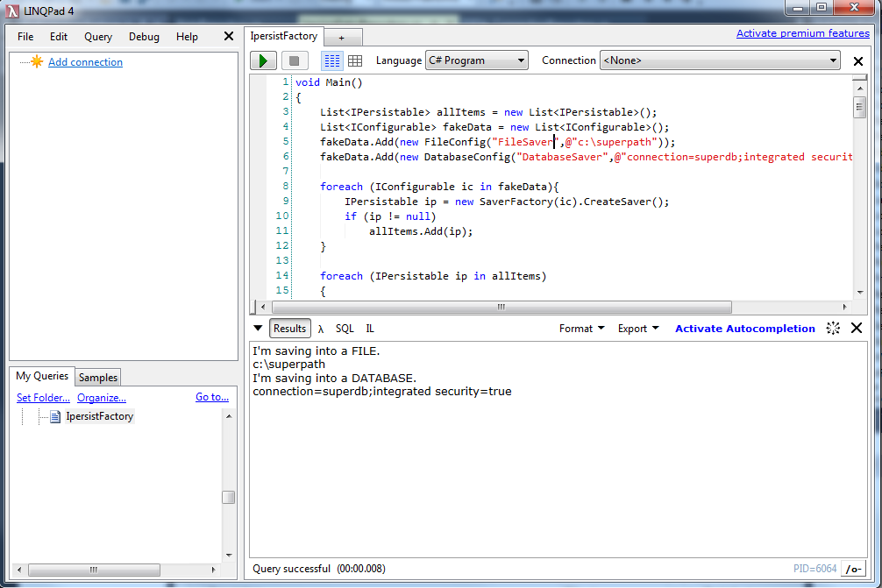Open the Query menu
Viewport: 882px width, 588px height.
[x=98, y=37]
